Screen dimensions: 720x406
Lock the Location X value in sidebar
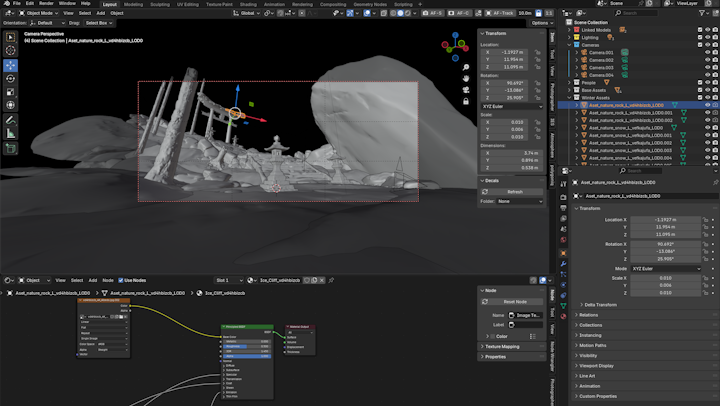pos(537,52)
